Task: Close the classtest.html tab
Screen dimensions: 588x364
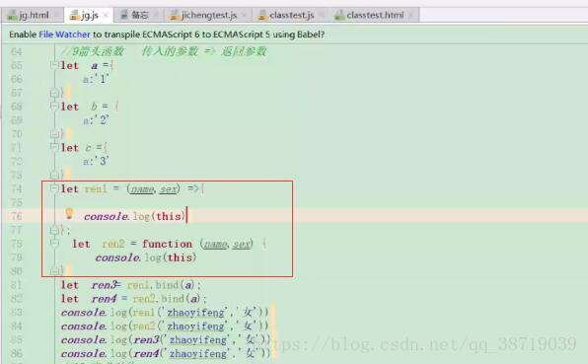Action: pos(411,16)
